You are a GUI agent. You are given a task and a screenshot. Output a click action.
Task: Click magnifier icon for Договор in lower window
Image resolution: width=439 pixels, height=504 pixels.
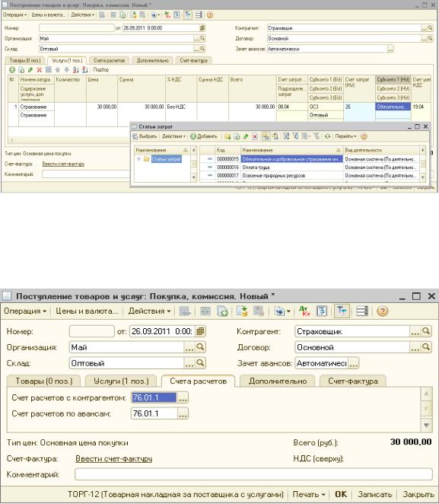click(x=426, y=347)
